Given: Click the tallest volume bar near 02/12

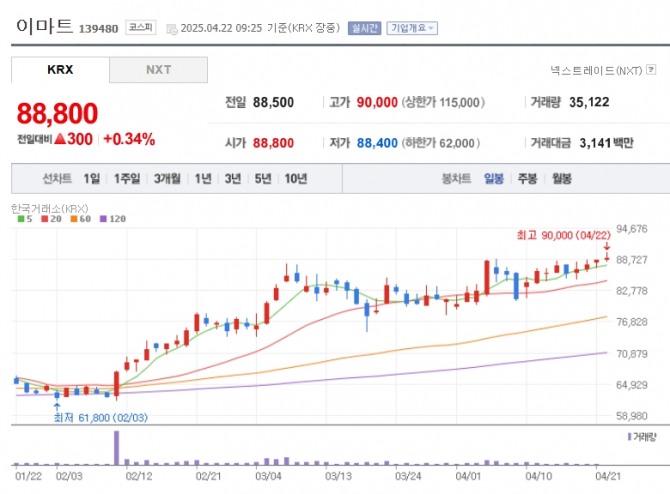Looking at the screenshot, I should pyautogui.click(x=117, y=447).
